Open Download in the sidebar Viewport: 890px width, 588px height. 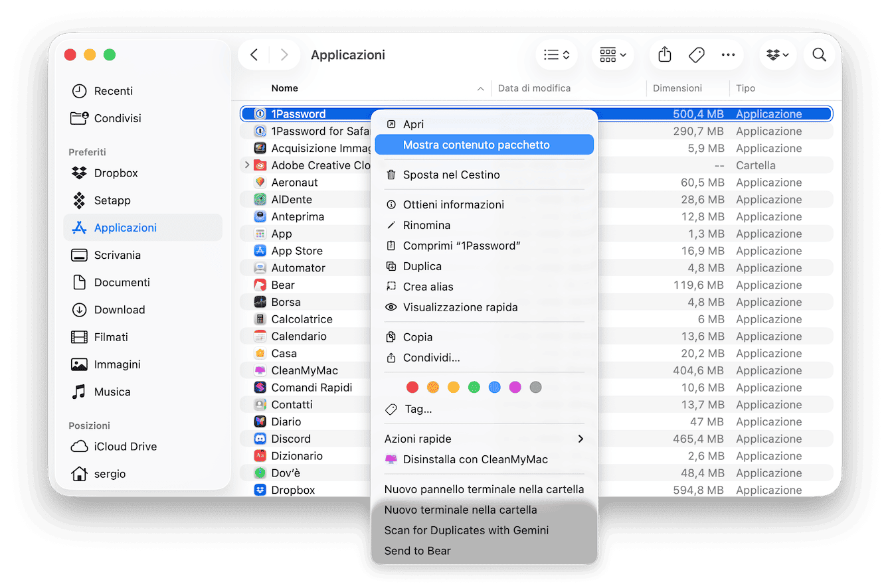coord(143,310)
